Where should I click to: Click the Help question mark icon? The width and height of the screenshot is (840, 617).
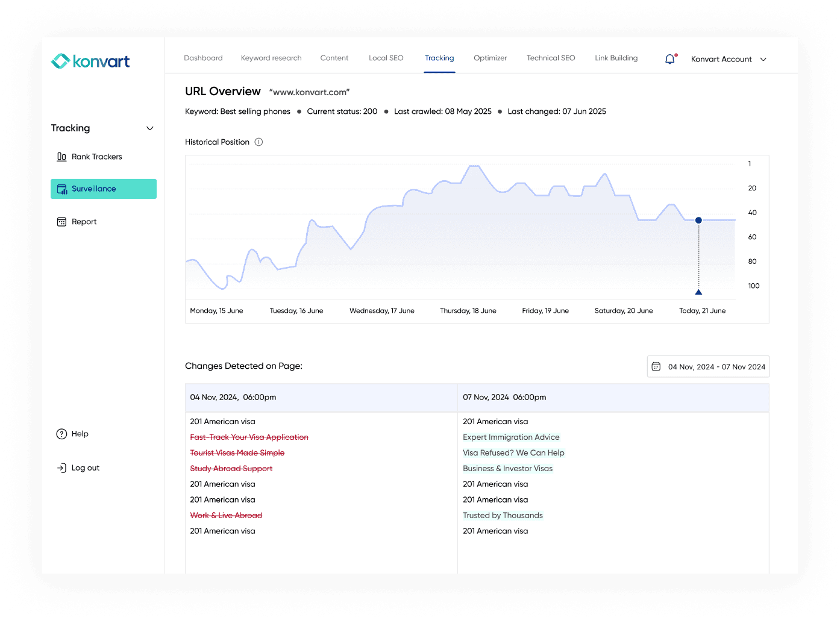click(61, 434)
